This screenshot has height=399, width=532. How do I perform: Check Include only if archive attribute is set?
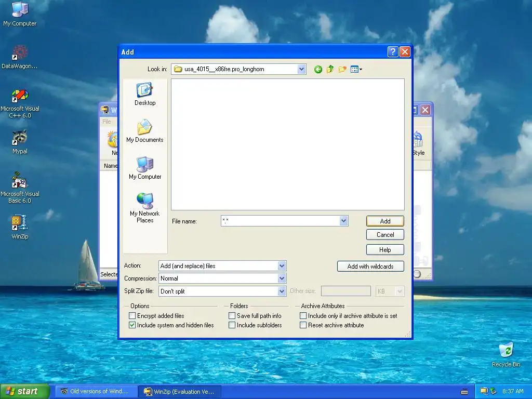(303, 316)
